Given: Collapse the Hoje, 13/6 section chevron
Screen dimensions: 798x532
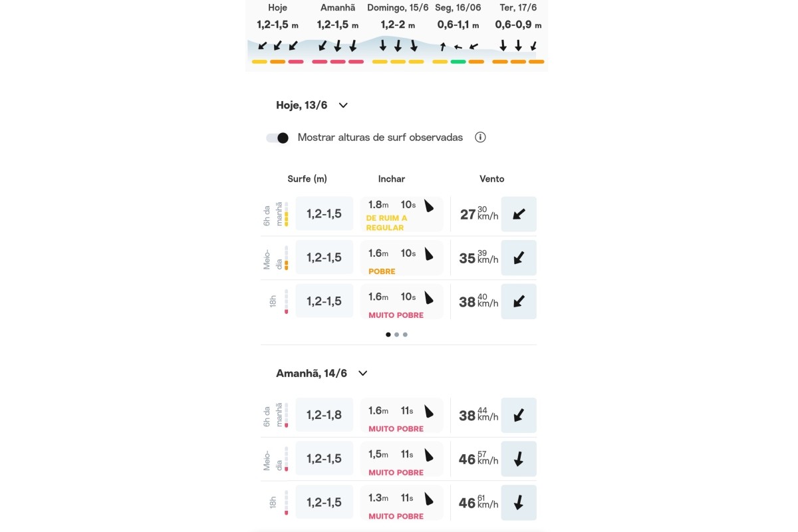Looking at the screenshot, I should (x=343, y=105).
